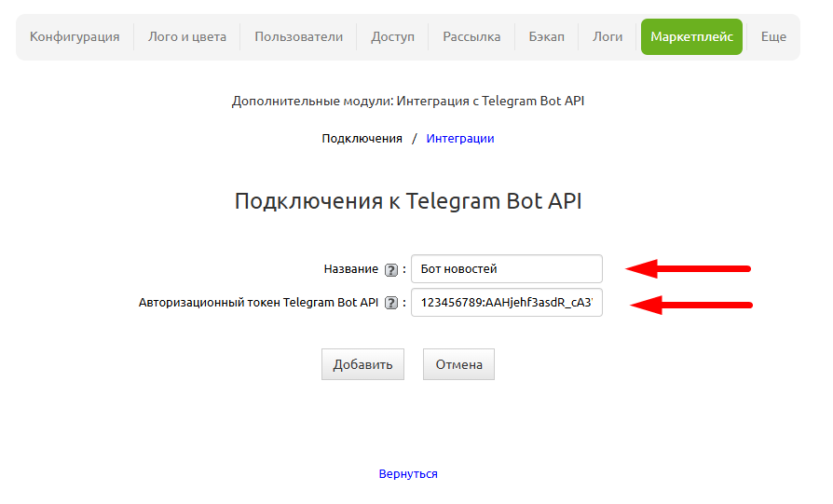Go to the Доступ tab
The width and height of the screenshot is (833, 504).
pos(392,36)
